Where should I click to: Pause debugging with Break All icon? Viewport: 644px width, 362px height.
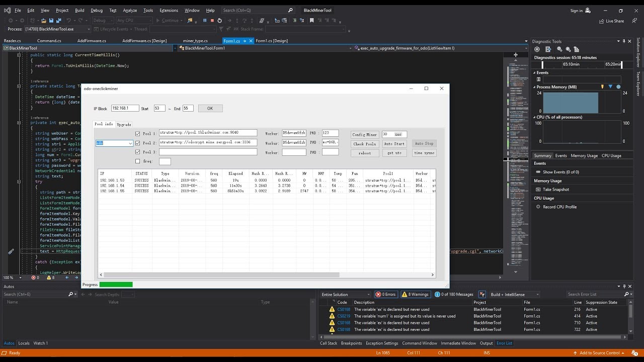205,21
